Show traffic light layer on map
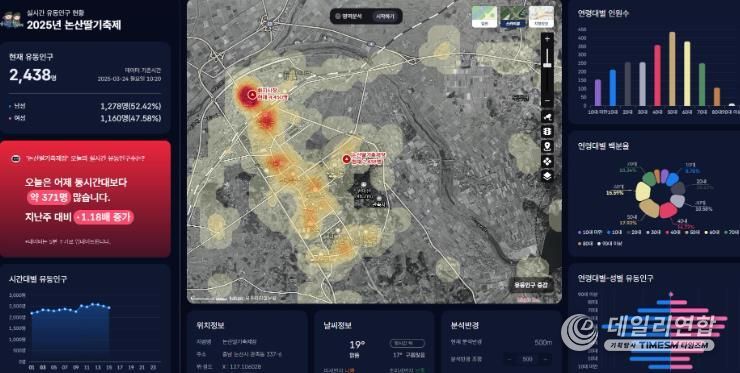Image resolution: width=740 pixels, height=373 pixels. pyautogui.click(x=547, y=131)
